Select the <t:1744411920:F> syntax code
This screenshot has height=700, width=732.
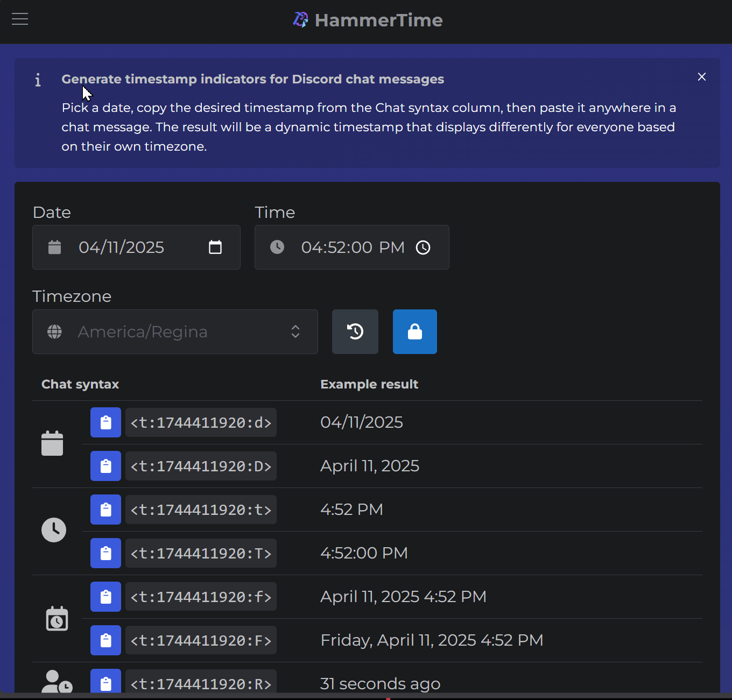[x=201, y=640]
